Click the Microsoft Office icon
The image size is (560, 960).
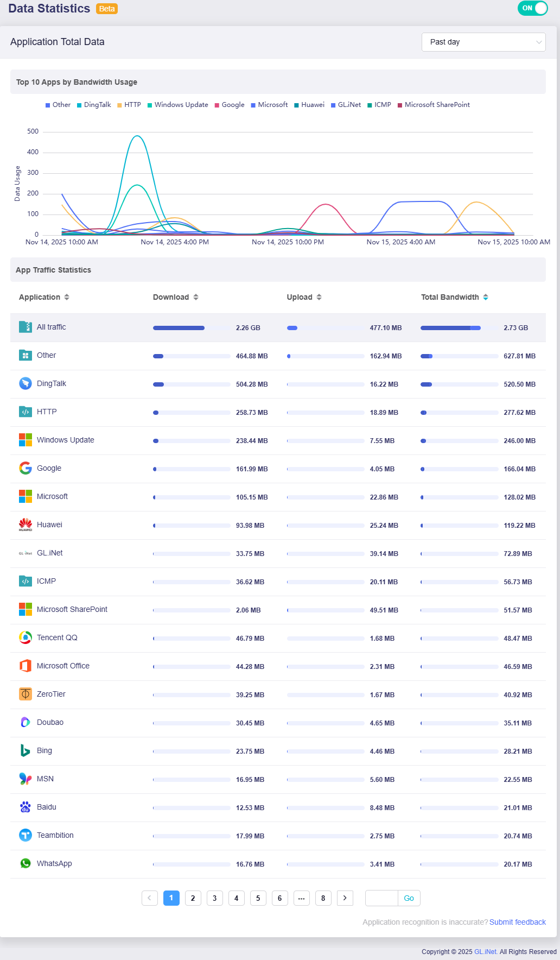tap(26, 666)
